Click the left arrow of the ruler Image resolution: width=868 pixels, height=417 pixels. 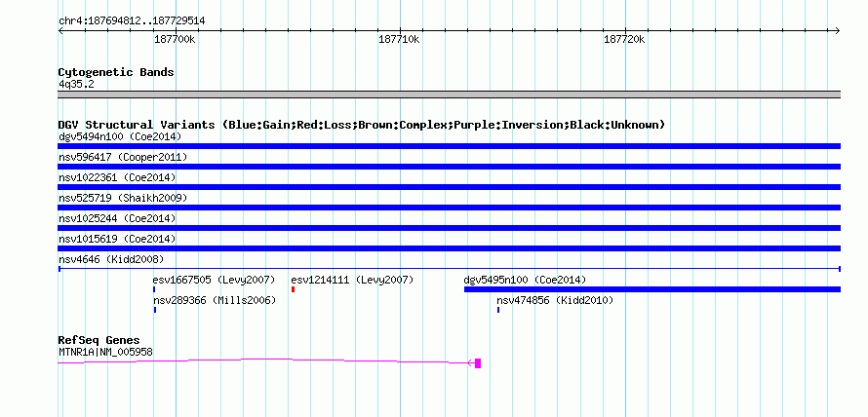60,31
